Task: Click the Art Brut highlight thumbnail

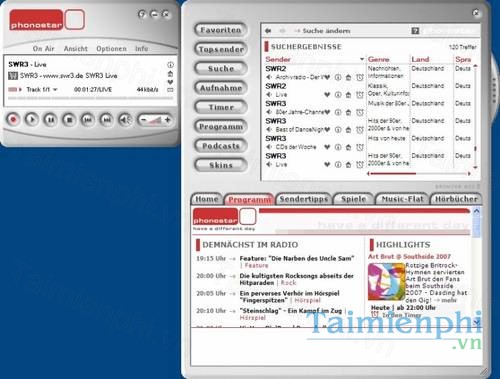Action: 386,282
